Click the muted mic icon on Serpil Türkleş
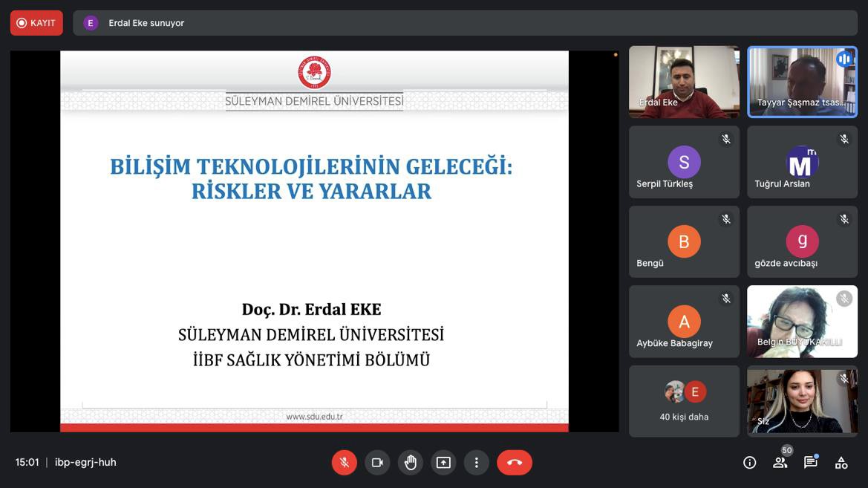The image size is (868, 488). (x=725, y=139)
